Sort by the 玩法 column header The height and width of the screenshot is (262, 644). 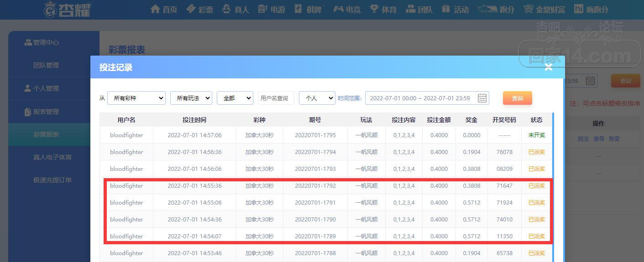point(367,120)
